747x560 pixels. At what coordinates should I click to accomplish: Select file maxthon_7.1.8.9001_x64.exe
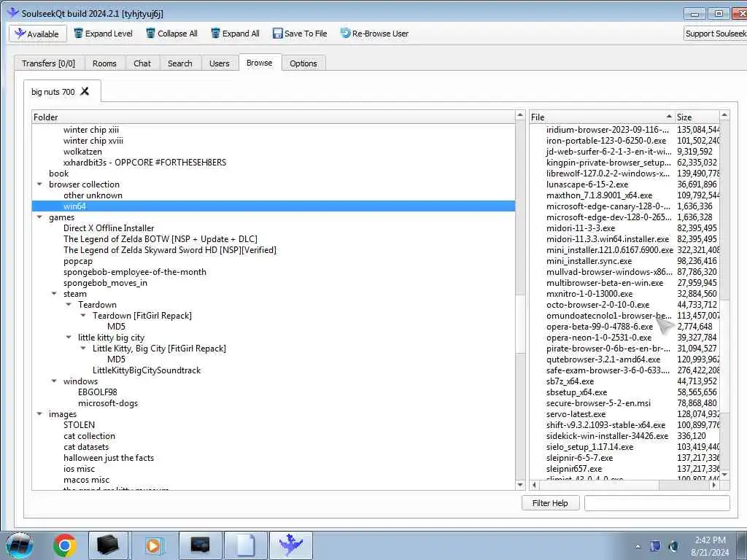pyautogui.click(x=600, y=195)
